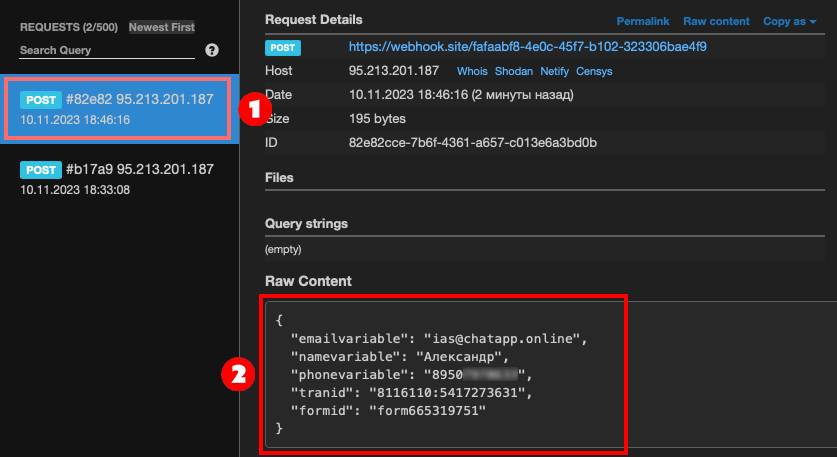Click POST badge on request #b17a9

click(x=40, y=170)
